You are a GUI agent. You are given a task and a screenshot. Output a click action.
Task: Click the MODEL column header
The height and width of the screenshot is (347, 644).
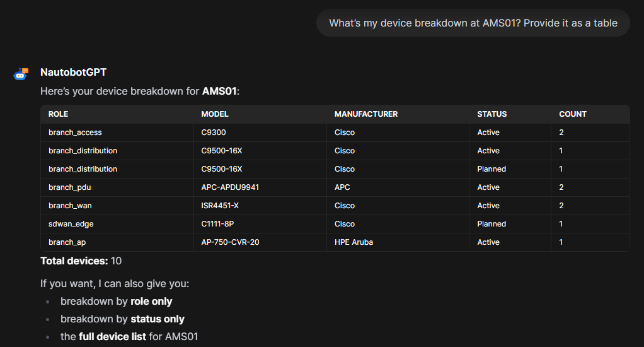click(x=214, y=114)
